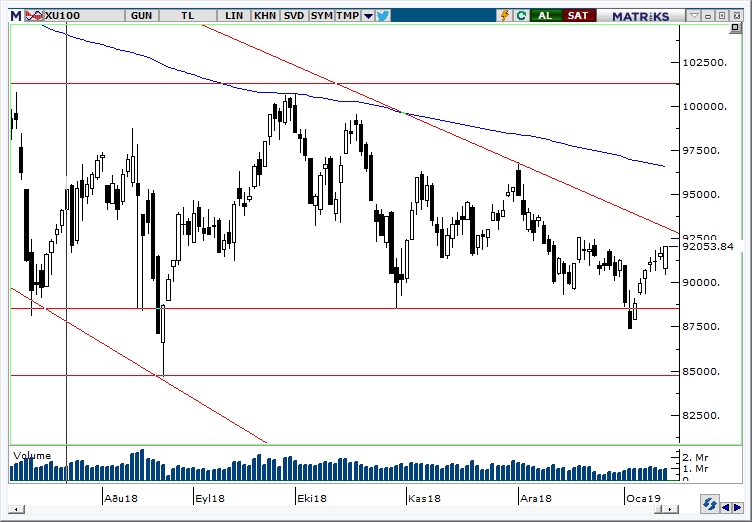Click the lightning bolt icon
This screenshot has height=522, width=752.
coord(505,16)
